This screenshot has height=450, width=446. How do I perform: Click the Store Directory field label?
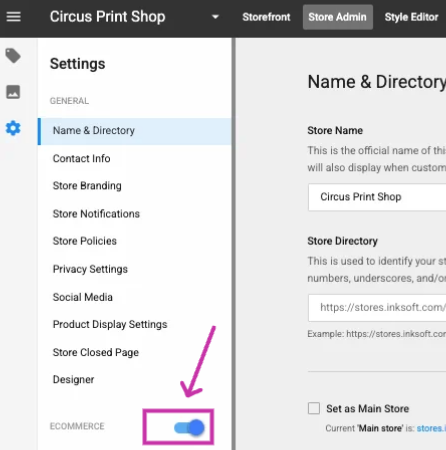point(342,241)
